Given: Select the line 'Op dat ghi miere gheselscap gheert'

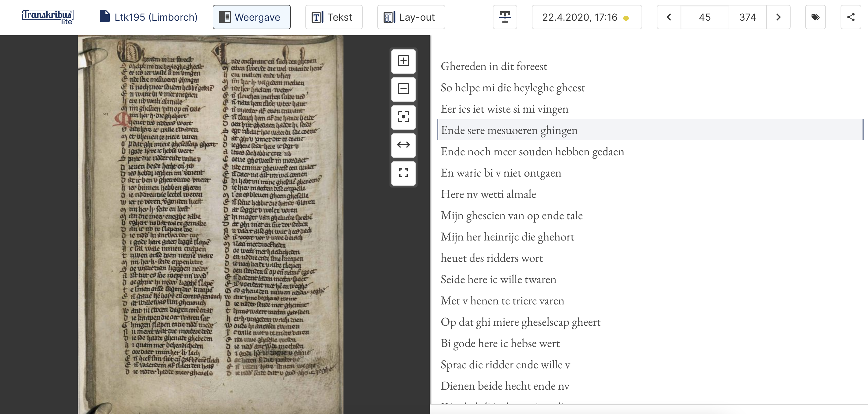Looking at the screenshot, I should point(521,322).
